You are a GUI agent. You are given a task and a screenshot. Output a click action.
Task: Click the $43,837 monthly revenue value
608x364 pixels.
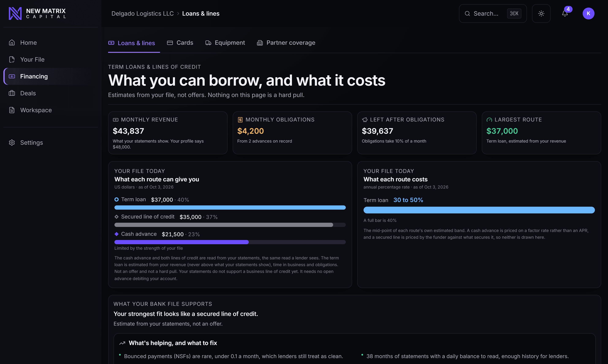pos(128,131)
